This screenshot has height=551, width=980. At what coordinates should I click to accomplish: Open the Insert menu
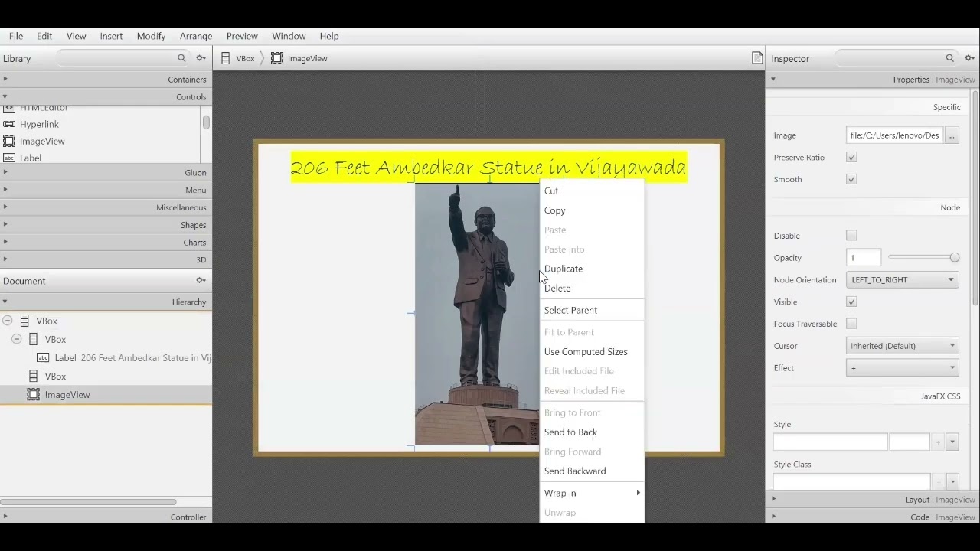(x=111, y=36)
